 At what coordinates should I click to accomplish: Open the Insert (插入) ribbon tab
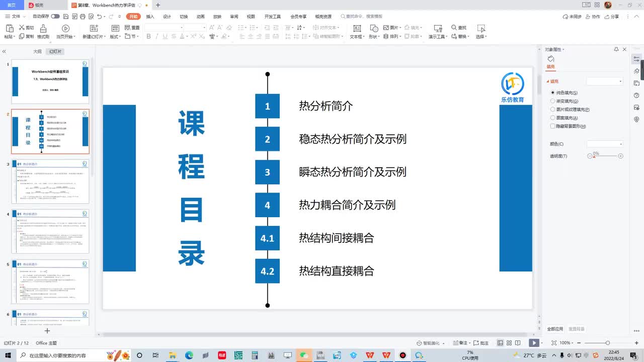pos(150,17)
